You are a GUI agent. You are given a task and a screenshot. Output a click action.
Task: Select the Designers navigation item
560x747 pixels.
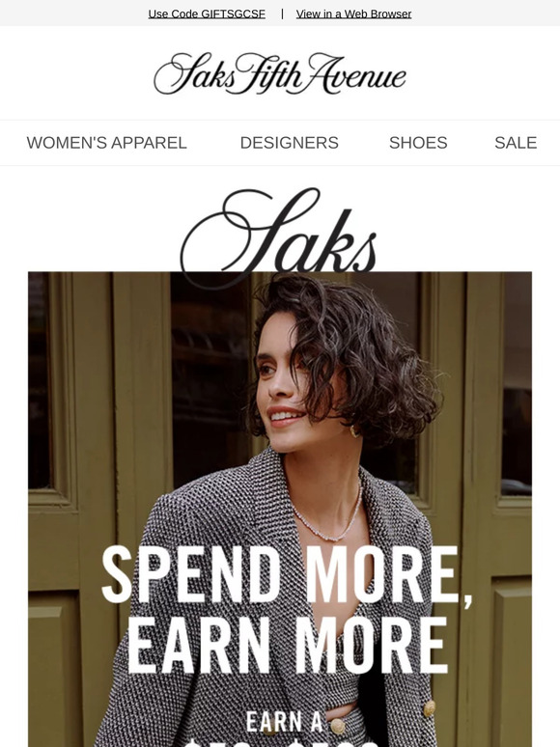290,143
